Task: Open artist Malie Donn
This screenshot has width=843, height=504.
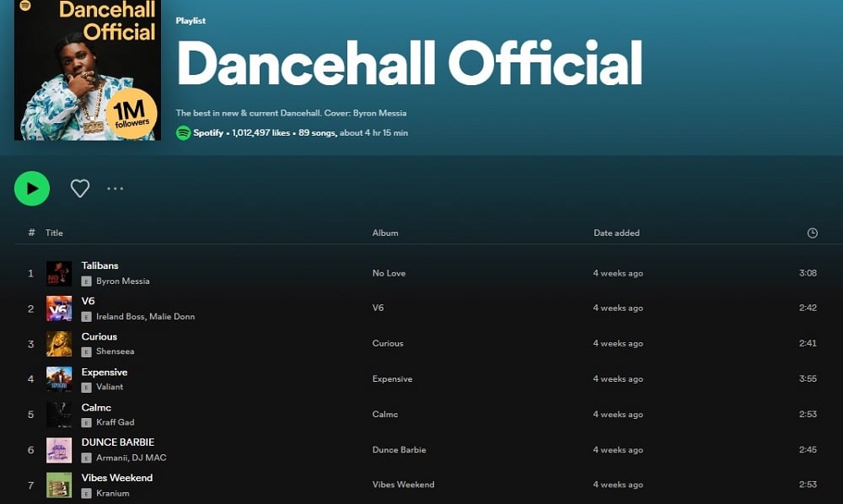Action: [x=172, y=317]
